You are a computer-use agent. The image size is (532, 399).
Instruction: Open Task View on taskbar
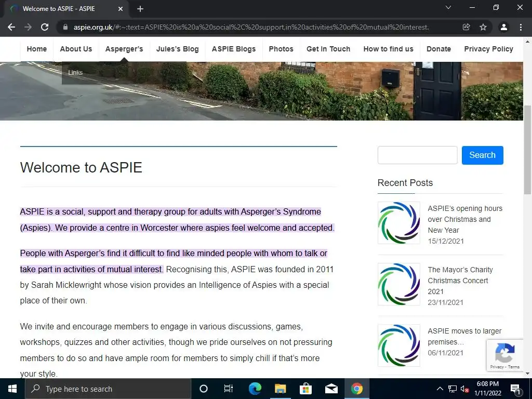point(229,389)
